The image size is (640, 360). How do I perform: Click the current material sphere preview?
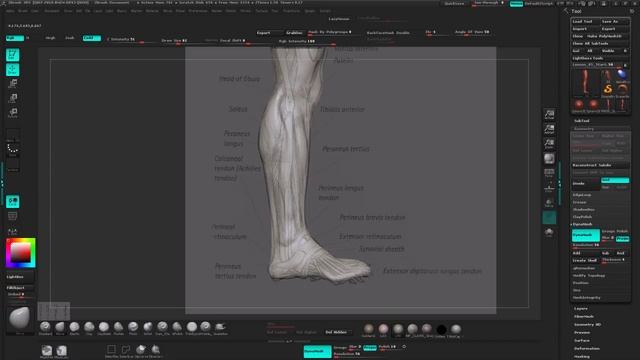click(19, 318)
